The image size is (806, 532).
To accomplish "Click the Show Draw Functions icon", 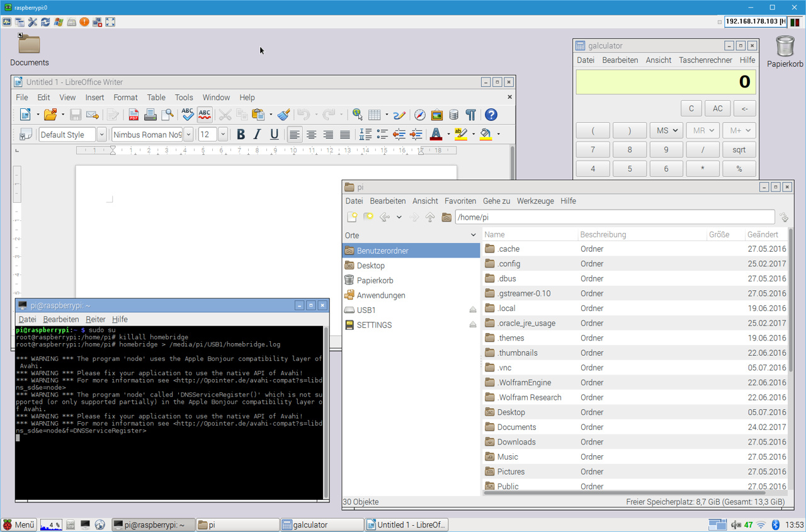I will point(399,115).
